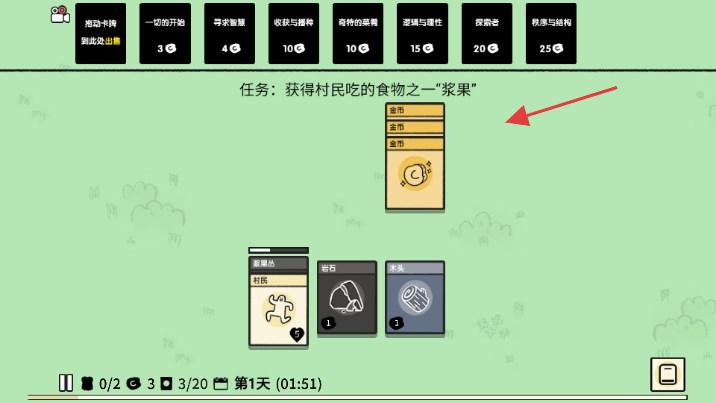Click the coin icon in the status bar
The height and width of the screenshot is (403, 716).
pyautogui.click(x=133, y=383)
